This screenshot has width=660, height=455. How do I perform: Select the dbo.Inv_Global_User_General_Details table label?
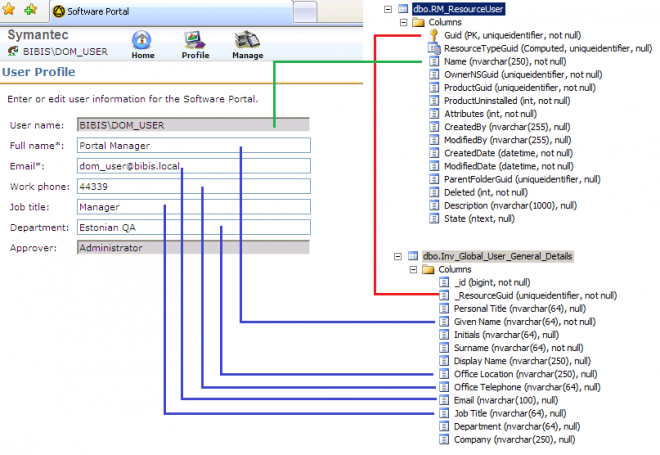498,256
